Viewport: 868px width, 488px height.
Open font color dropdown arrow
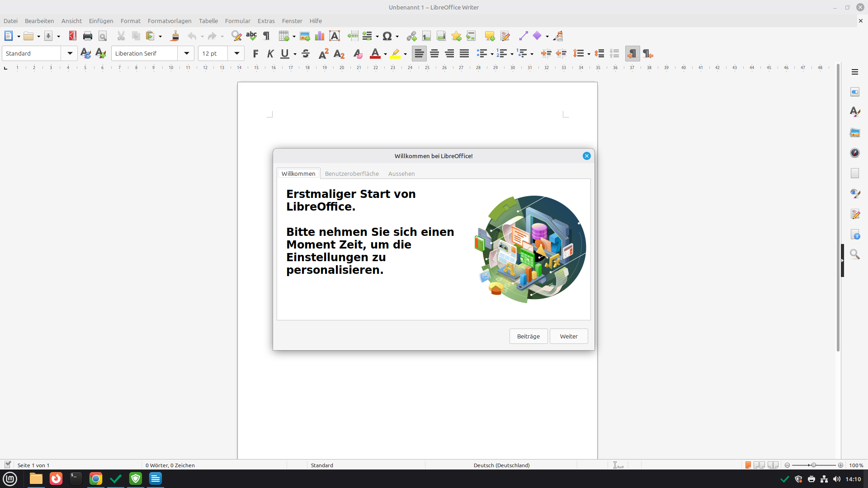click(x=385, y=54)
